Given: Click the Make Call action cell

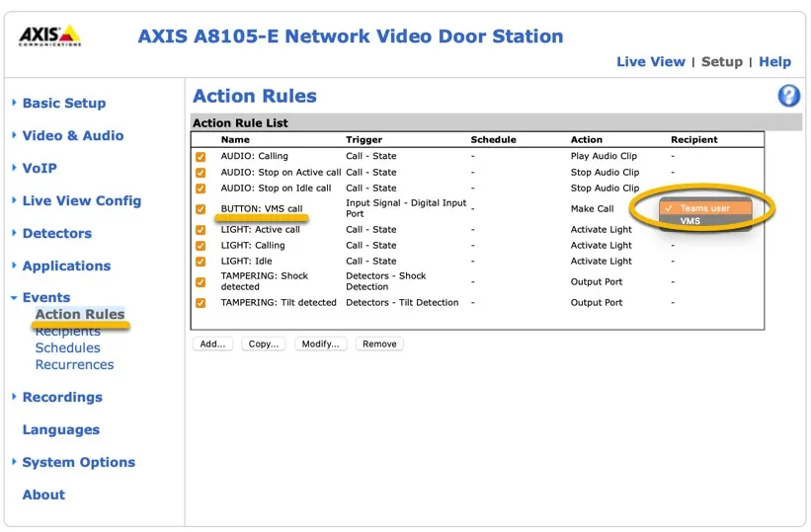Looking at the screenshot, I should (x=593, y=209).
